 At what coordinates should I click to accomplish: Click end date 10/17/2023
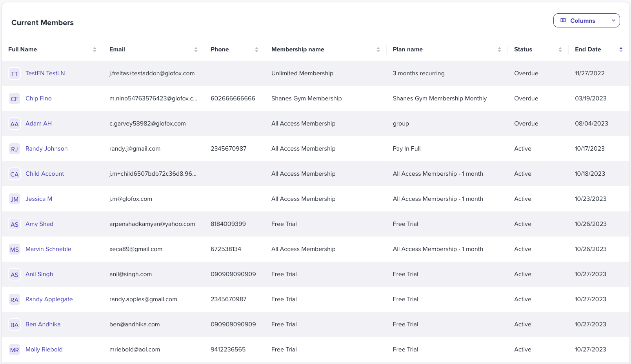point(590,149)
